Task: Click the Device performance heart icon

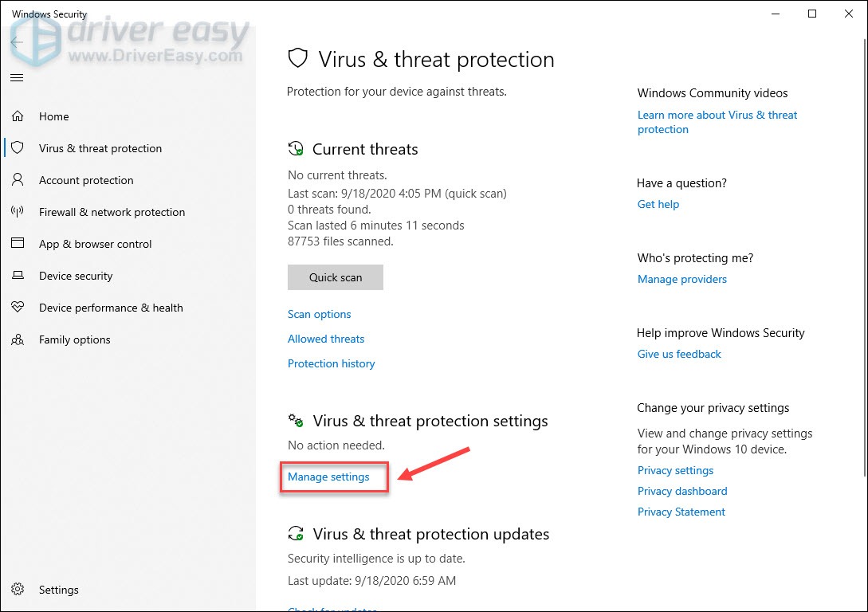Action: point(18,308)
